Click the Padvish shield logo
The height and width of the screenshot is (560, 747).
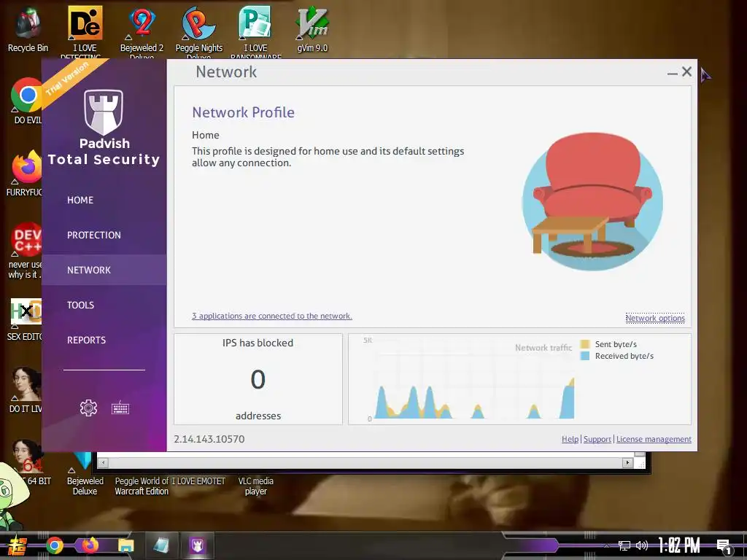[104, 112]
